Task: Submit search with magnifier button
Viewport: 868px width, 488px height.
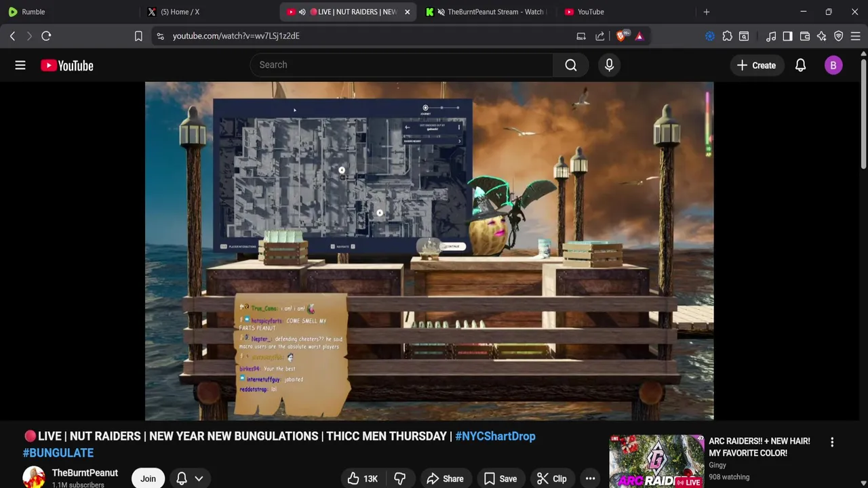Action: pos(571,65)
